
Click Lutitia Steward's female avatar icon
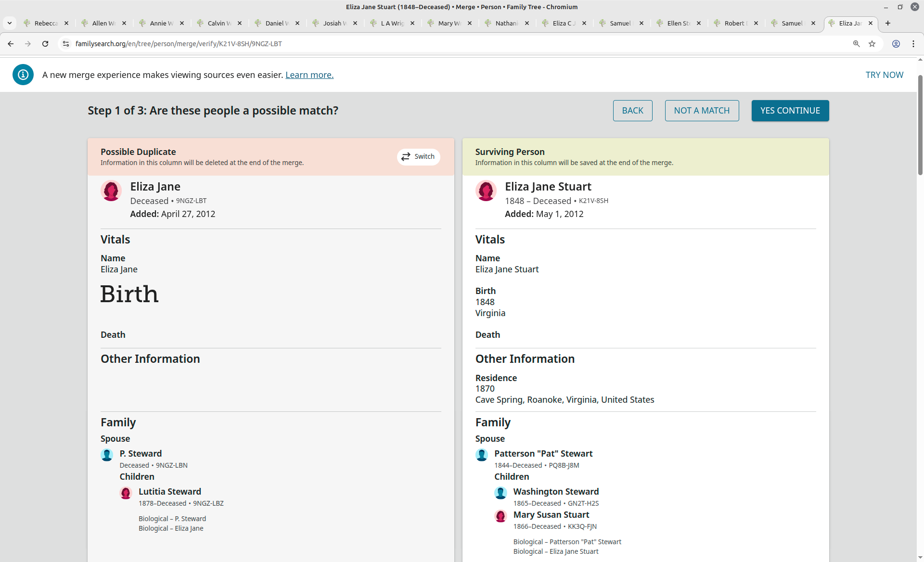tap(126, 493)
